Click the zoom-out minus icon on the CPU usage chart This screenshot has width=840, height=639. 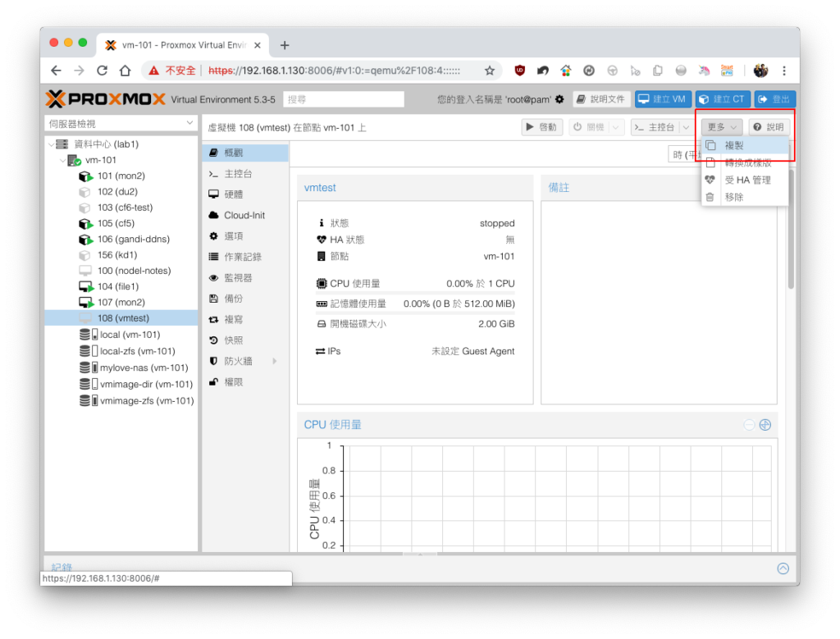coord(749,425)
